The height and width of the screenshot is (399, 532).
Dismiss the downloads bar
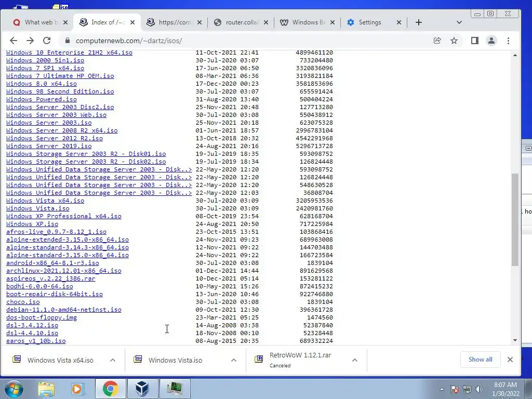[x=510, y=360]
